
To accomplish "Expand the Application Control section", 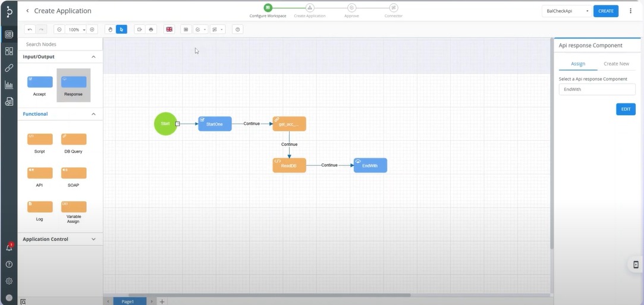I will pyautogui.click(x=93, y=239).
